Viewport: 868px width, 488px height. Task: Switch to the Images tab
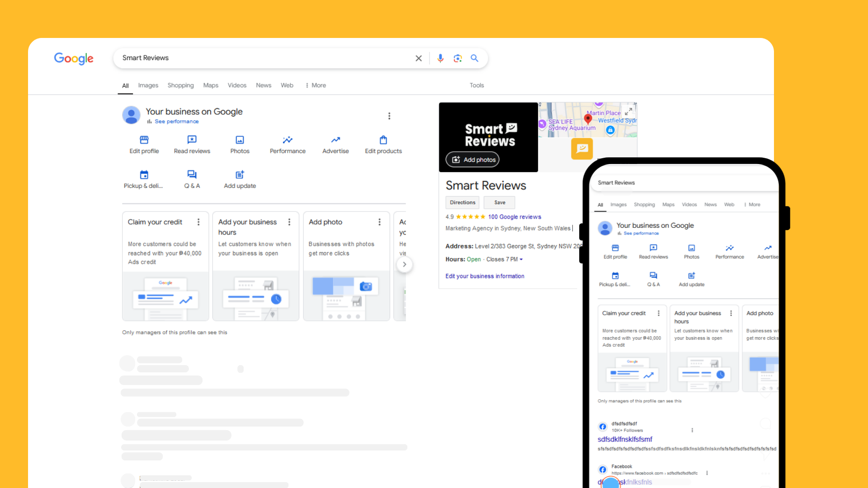148,85
